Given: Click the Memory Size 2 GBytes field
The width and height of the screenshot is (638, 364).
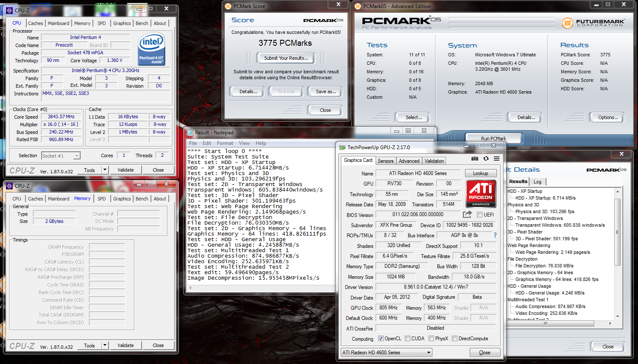Looking at the screenshot, I should tap(54, 221).
